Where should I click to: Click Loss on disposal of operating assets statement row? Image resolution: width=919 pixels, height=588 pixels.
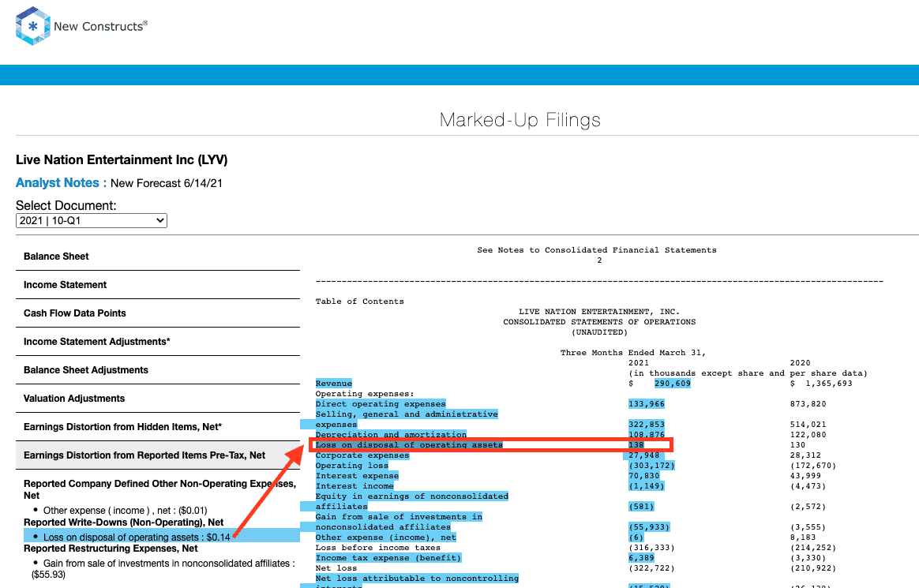[x=491, y=445]
